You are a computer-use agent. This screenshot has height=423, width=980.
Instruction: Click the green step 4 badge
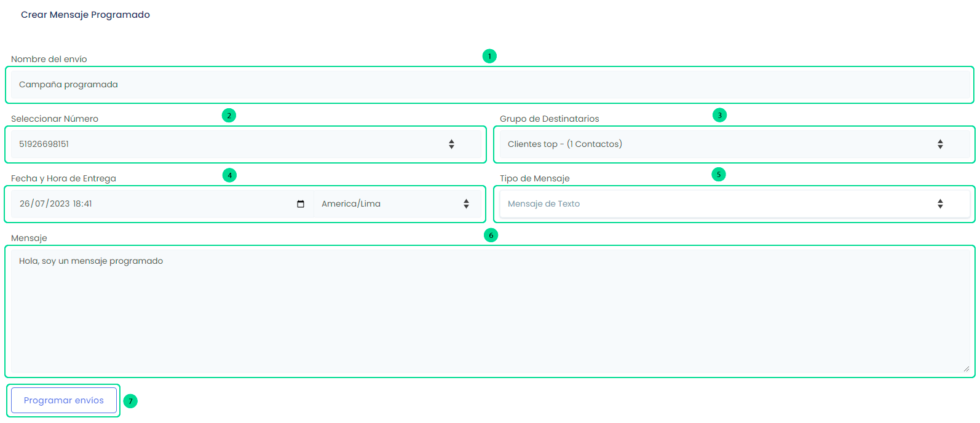pos(229,175)
